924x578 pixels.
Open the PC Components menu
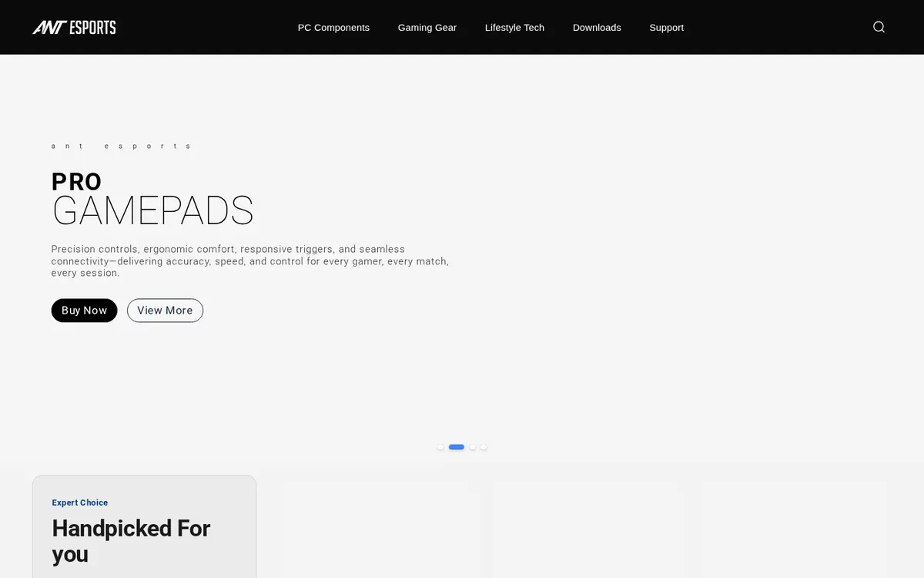(333, 27)
